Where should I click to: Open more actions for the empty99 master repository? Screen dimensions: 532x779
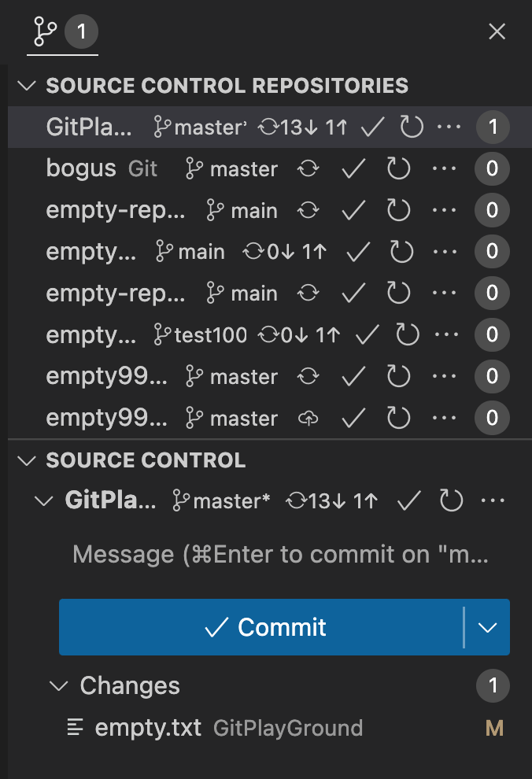click(x=445, y=376)
